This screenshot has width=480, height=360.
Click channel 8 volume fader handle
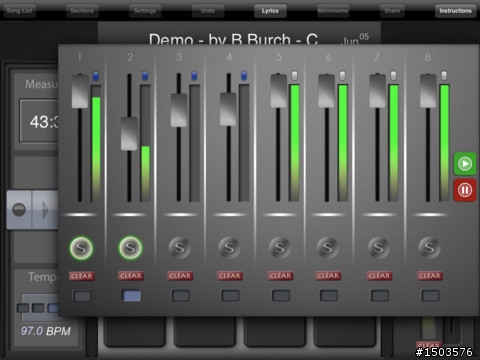(x=428, y=91)
